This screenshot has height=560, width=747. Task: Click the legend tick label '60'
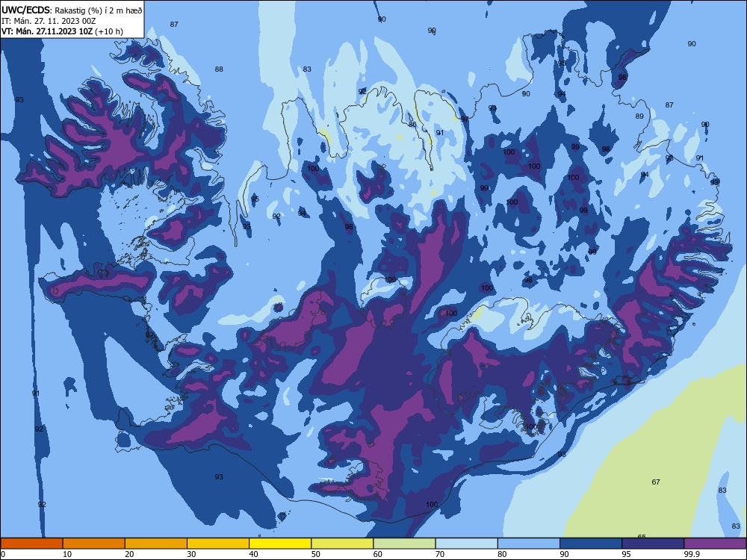378,554
